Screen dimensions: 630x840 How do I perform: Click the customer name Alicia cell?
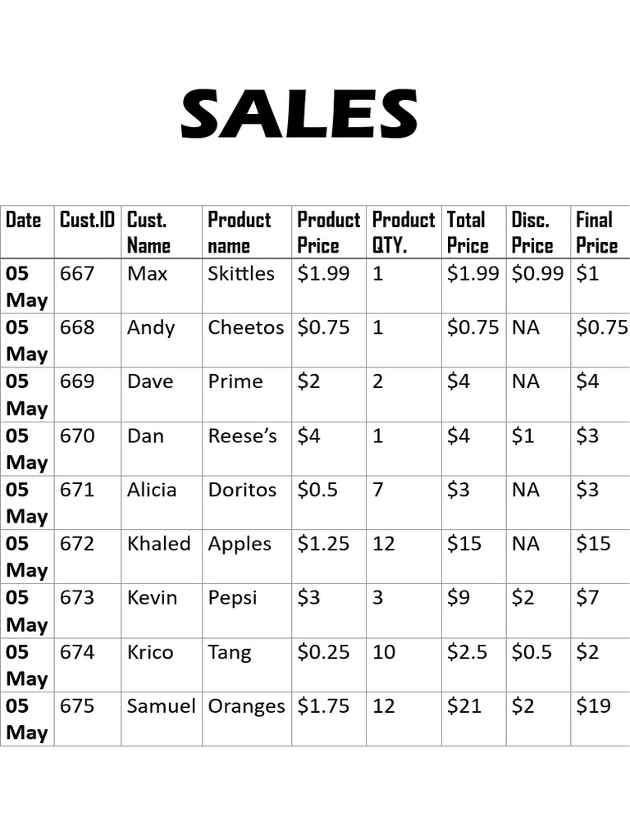[152, 491]
